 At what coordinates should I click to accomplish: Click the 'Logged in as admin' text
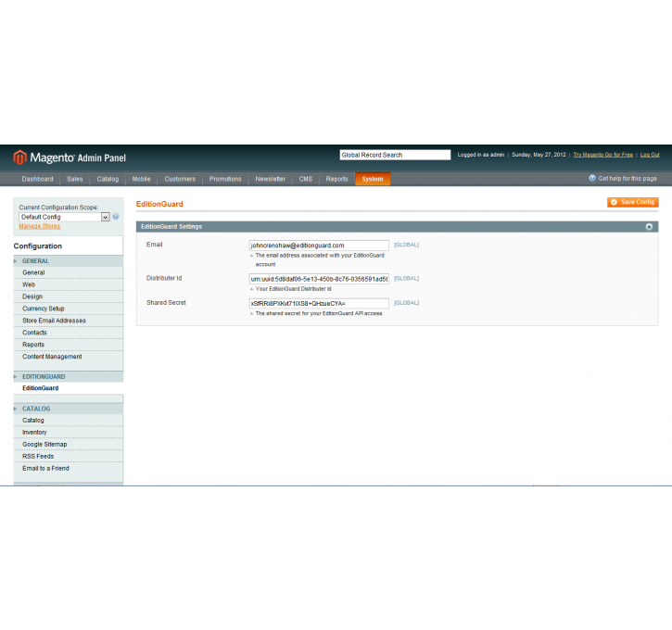point(480,155)
